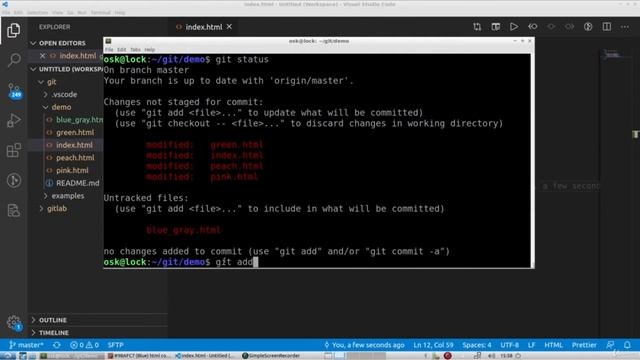Click the previous change navigation icon
This screenshot has height=360, width=640.
[533, 27]
